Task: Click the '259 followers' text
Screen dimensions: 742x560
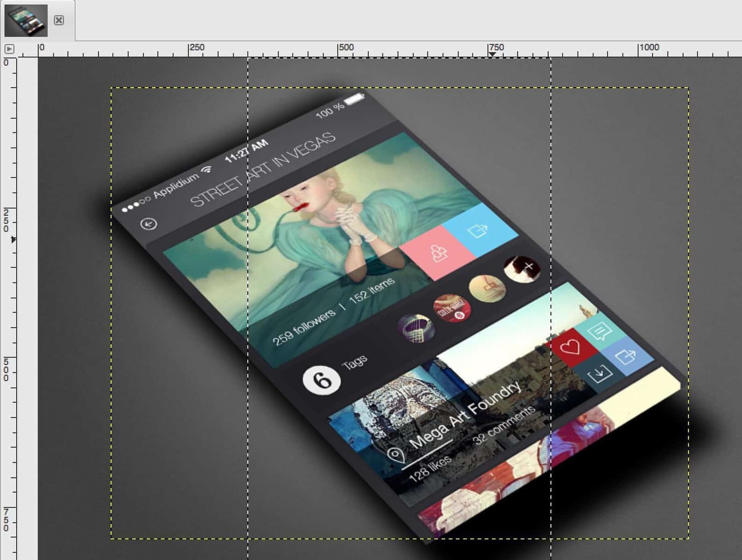Action: coord(304,327)
